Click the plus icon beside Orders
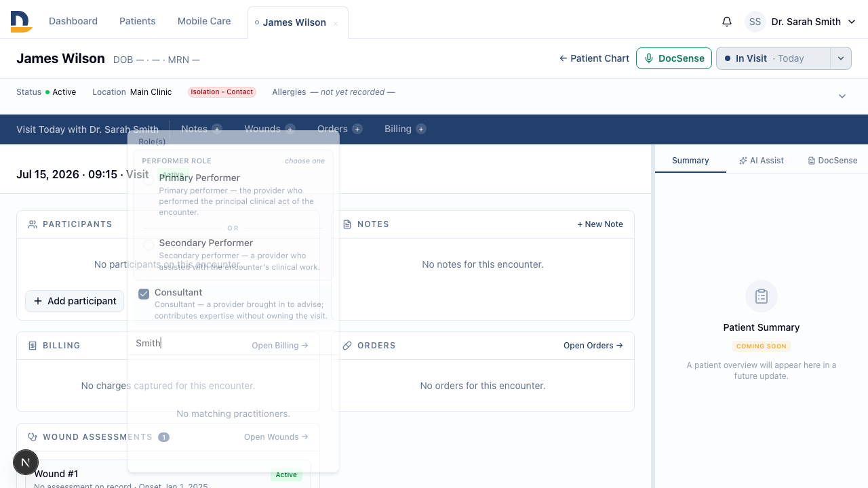Image resolution: width=868 pixels, height=488 pixels. pyautogui.click(x=357, y=129)
